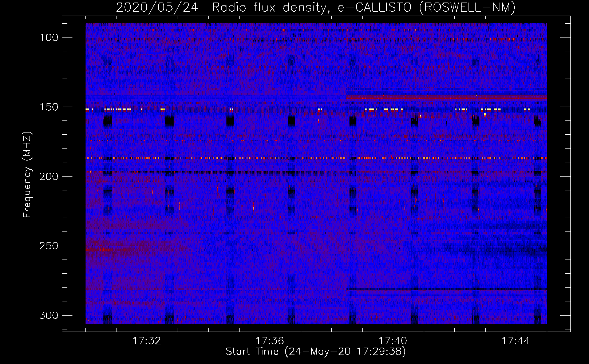Click the 17:32 time tick label
Image resolution: width=589 pixels, height=364 pixels.
[147, 341]
